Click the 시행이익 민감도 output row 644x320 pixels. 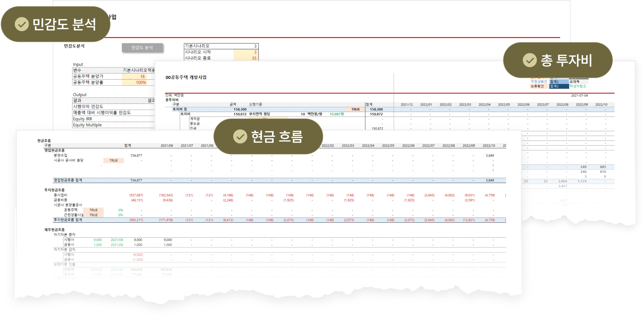point(113,106)
